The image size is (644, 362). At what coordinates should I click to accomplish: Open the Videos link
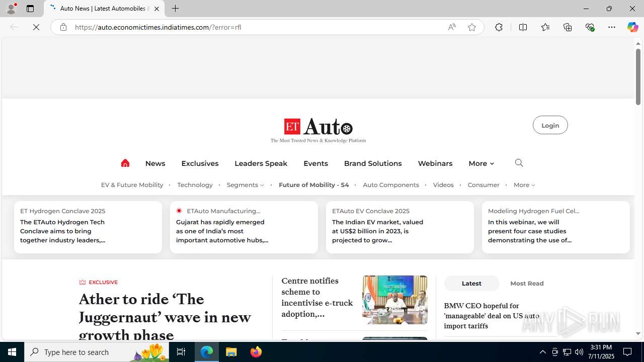pos(443,185)
